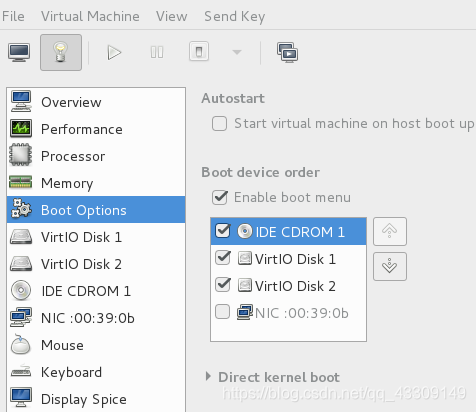476x412 pixels.
Task: Power on the virtual machine with play icon
Action: [114, 52]
